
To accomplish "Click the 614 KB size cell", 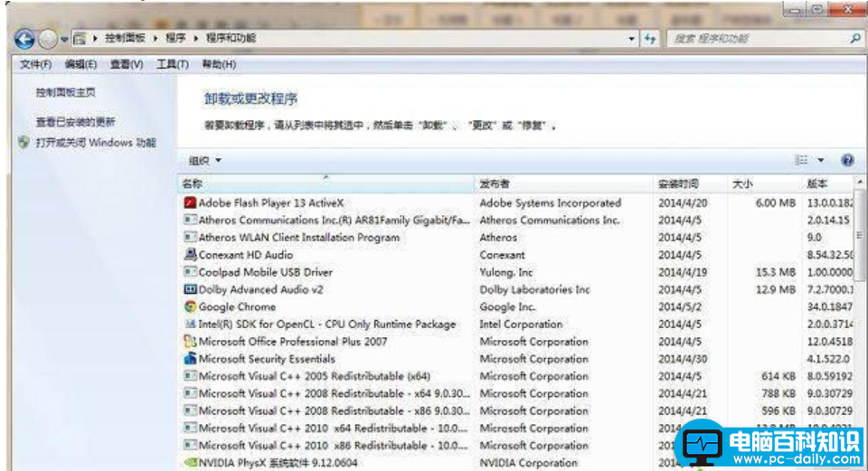I will (x=778, y=376).
